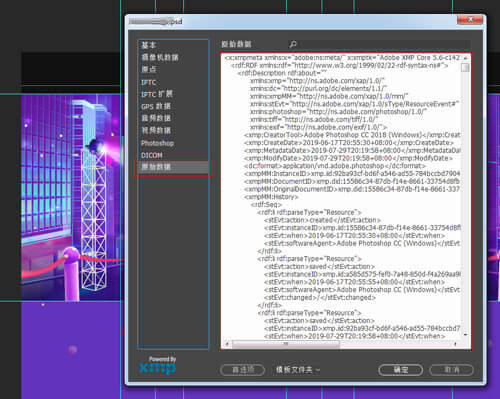Click the magnifier search icon
The width and height of the screenshot is (500, 399).
(293, 44)
